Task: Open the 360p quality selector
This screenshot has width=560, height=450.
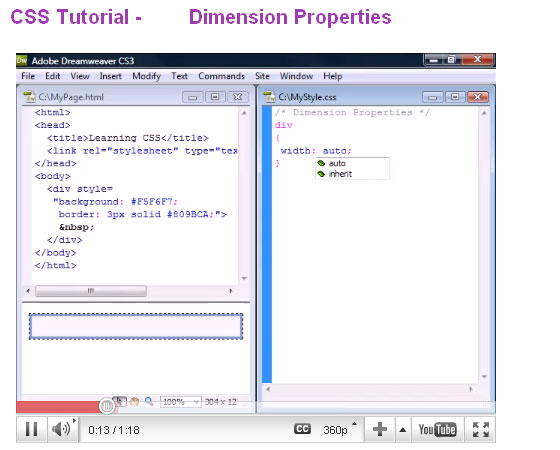Action: tap(336, 430)
